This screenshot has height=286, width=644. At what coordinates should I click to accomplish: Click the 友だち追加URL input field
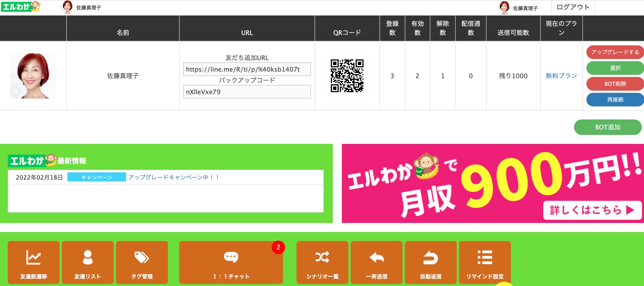click(247, 69)
